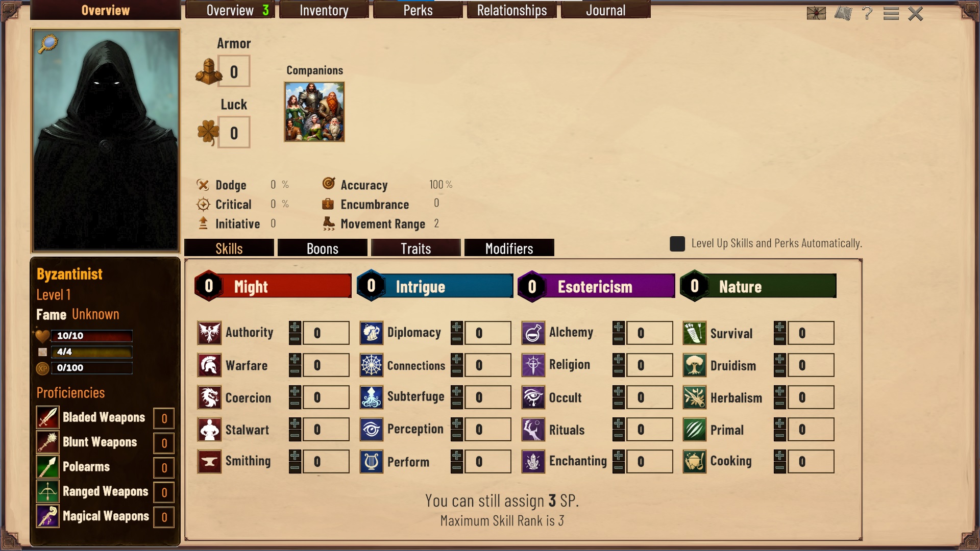Increase the Diplomacy skill with plus
The width and height of the screenshot is (980, 551).
(456, 327)
